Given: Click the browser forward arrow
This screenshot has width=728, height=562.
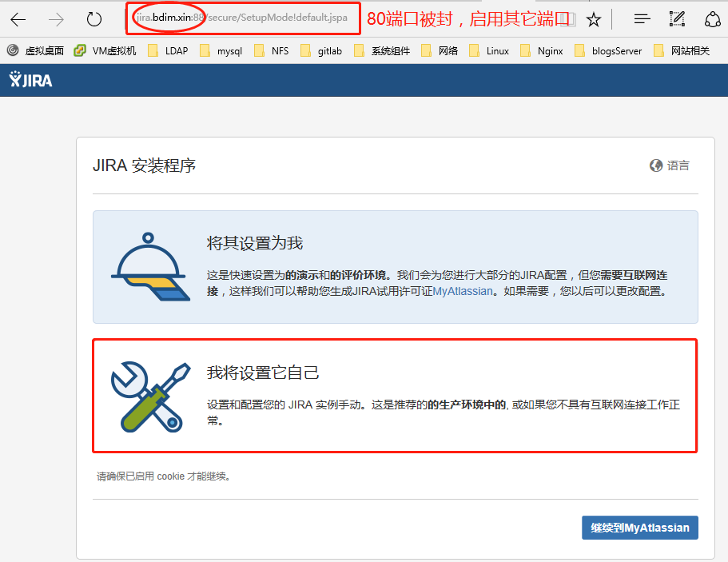Looking at the screenshot, I should point(56,20).
